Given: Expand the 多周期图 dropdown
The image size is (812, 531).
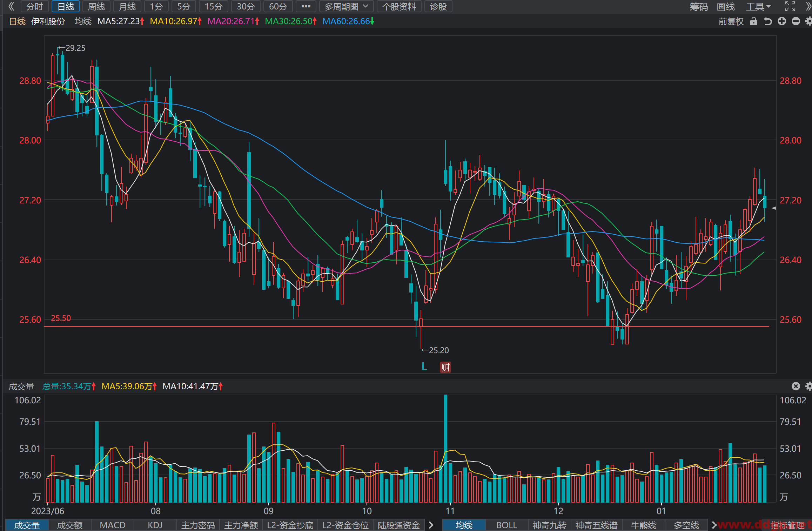Looking at the screenshot, I should coord(346,6).
